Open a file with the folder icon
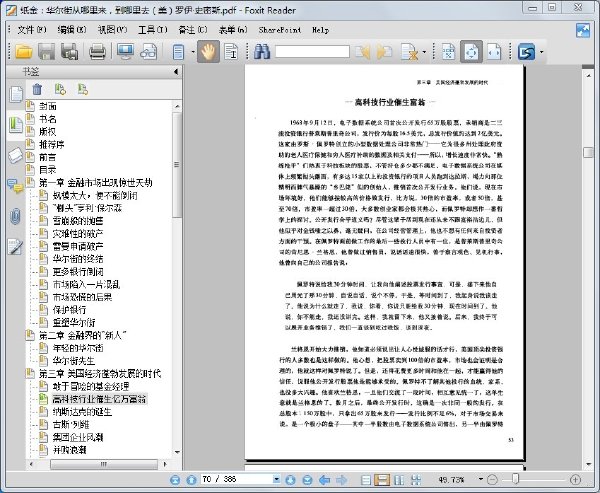This screenshot has height=493, width=600. 23,51
